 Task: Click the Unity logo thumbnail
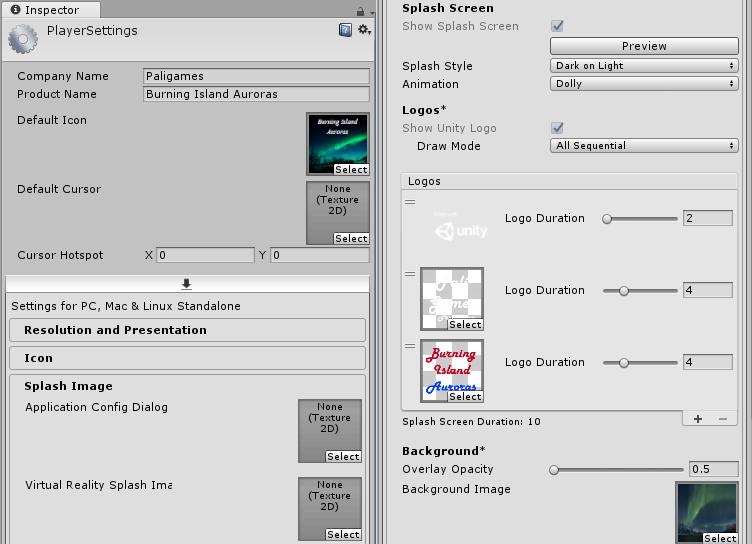(x=459, y=227)
